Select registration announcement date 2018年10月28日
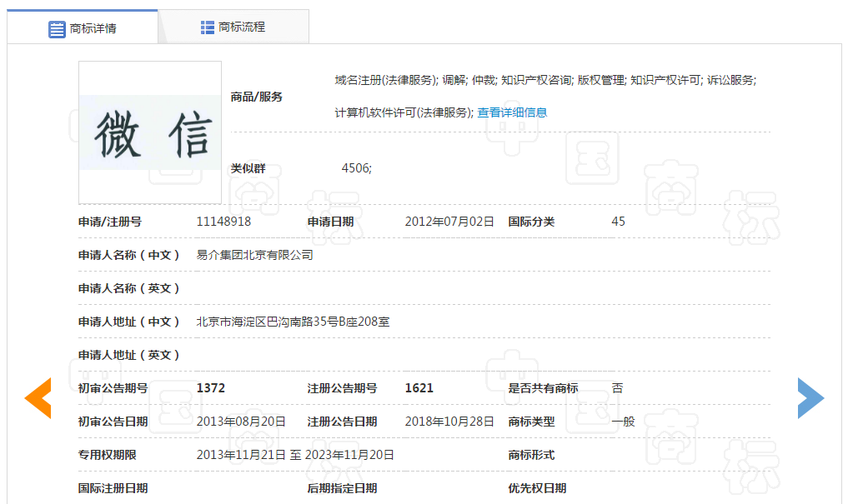 (x=449, y=422)
